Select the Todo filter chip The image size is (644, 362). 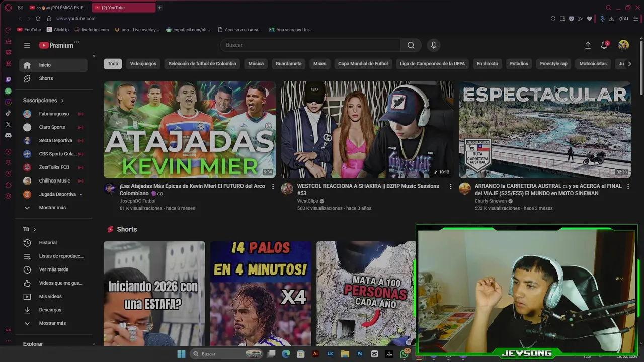[113, 64]
